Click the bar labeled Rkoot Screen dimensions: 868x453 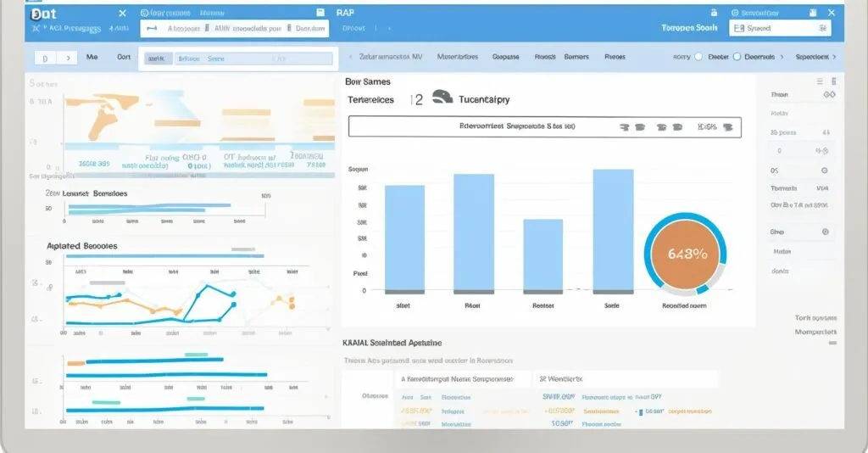(474, 233)
